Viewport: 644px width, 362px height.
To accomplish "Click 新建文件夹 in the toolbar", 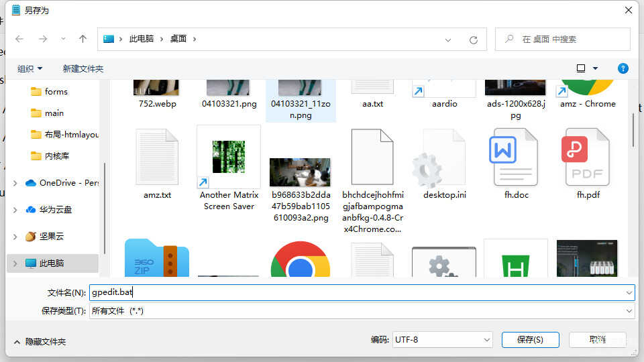I will (83, 68).
